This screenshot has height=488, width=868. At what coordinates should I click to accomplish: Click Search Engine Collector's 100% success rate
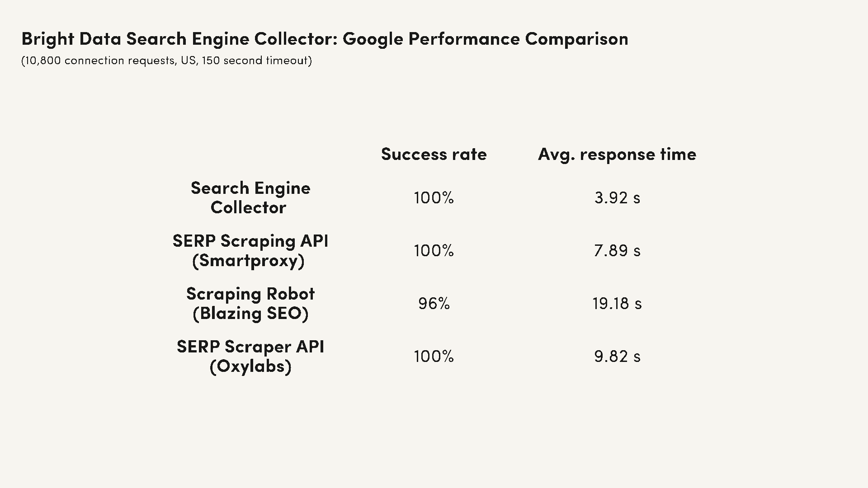click(x=434, y=198)
